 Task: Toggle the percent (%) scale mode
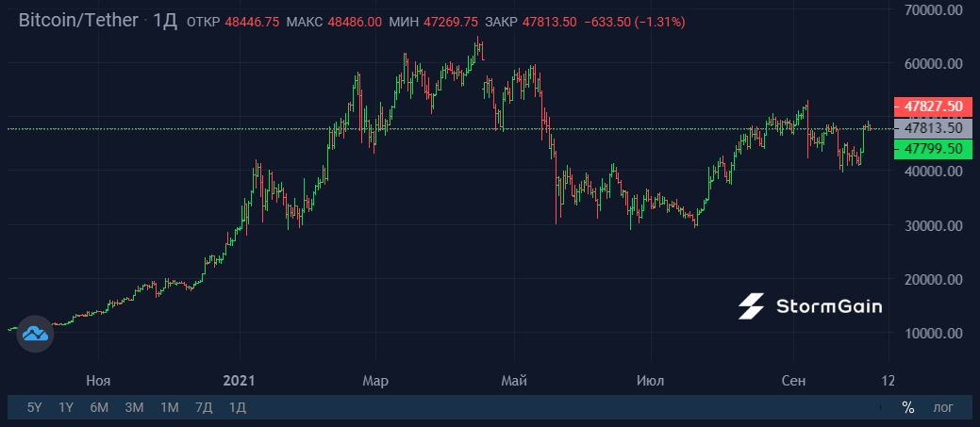click(908, 407)
